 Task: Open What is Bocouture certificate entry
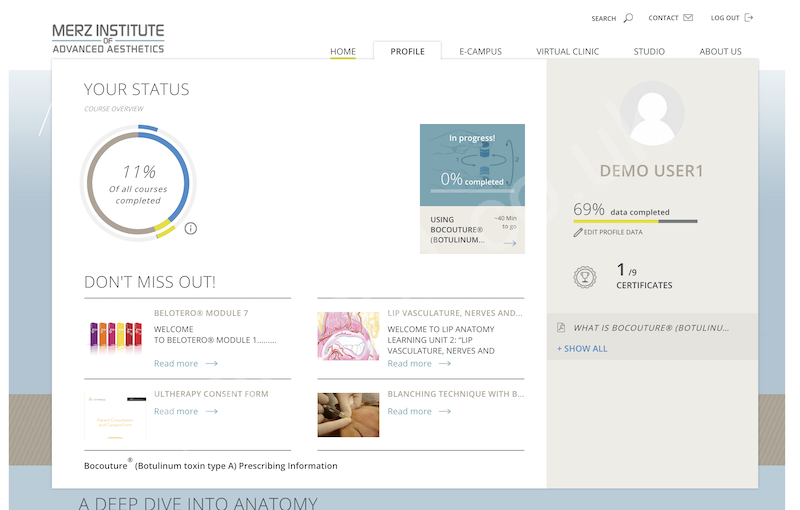tap(651, 328)
